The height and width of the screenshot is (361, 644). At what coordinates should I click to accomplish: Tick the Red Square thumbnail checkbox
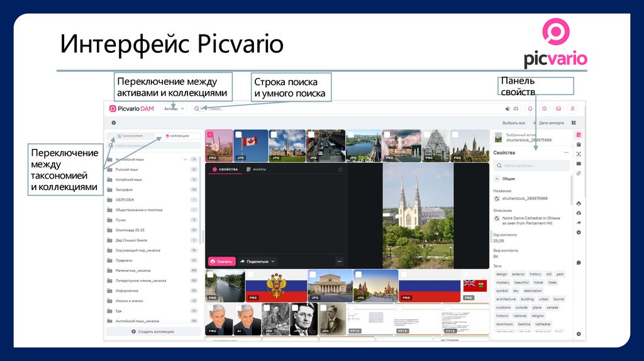[358, 274]
